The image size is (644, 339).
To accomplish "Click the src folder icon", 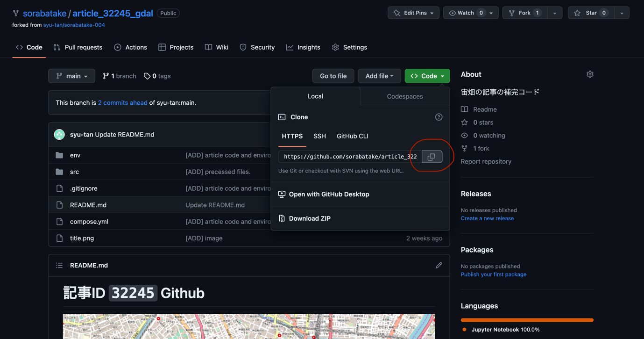I will [x=59, y=172].
